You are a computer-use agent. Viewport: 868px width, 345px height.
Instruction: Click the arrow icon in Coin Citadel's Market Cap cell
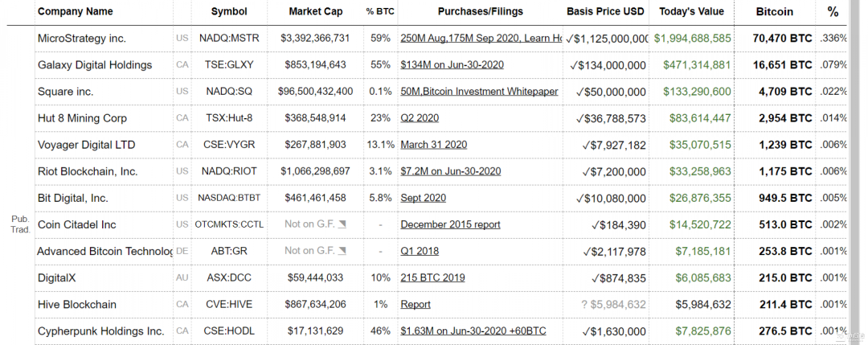click(x=342, y=224)
